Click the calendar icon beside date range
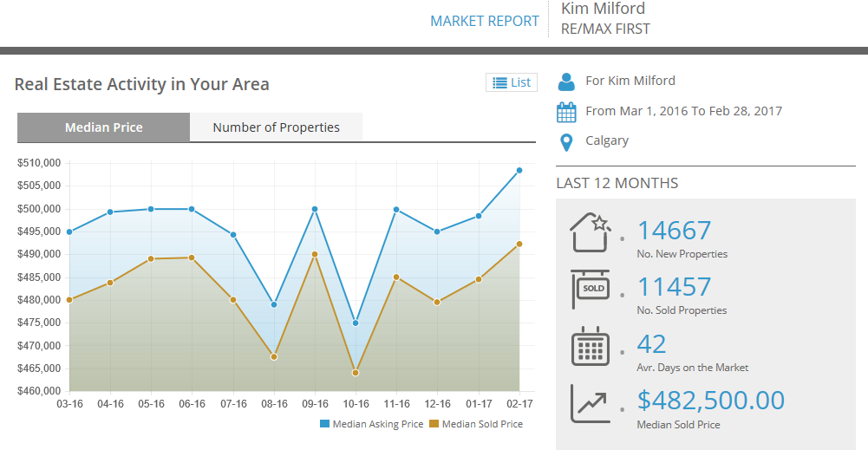Screen dimensions: 868x450 coord(566,112)
